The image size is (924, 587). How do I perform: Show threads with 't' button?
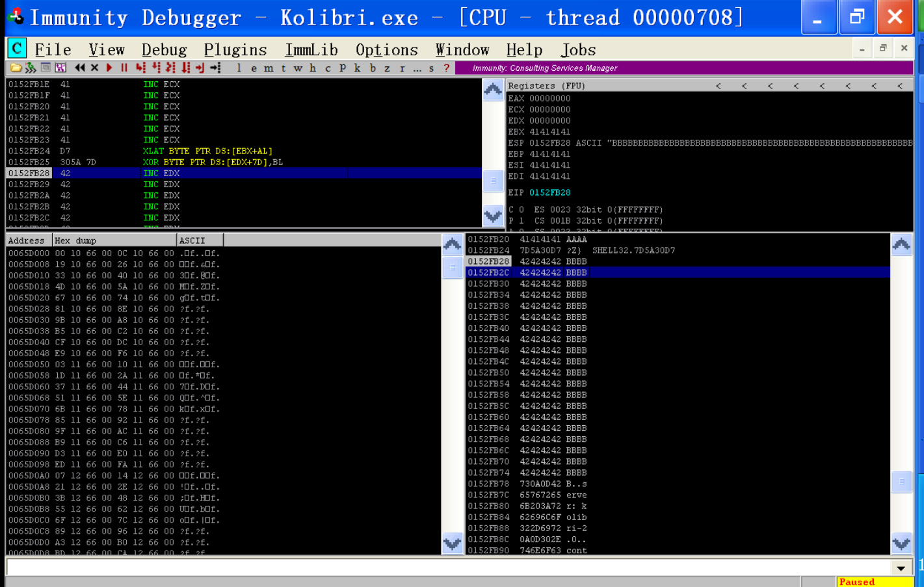284,68
